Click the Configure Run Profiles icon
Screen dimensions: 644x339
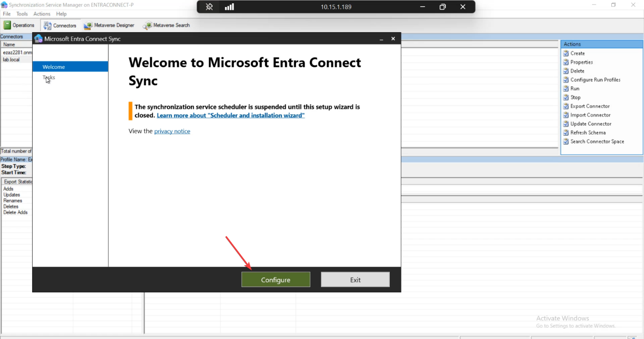(566, 80)
